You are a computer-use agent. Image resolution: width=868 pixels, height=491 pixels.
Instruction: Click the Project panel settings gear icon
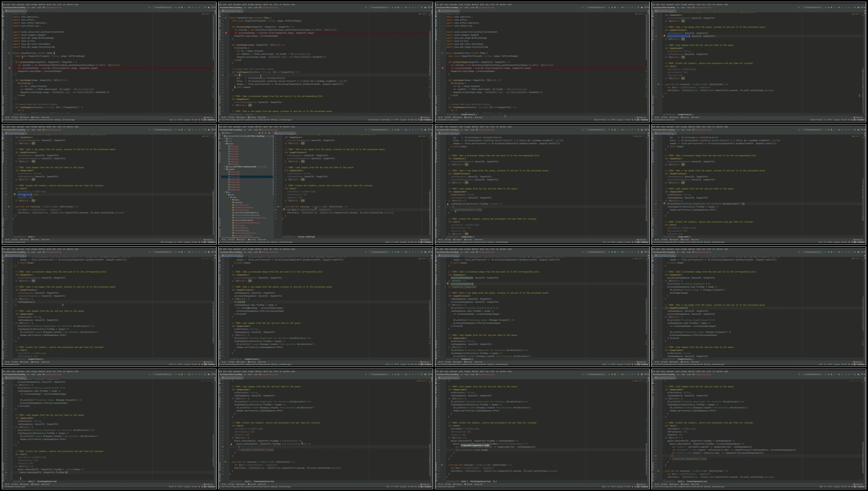269,133
